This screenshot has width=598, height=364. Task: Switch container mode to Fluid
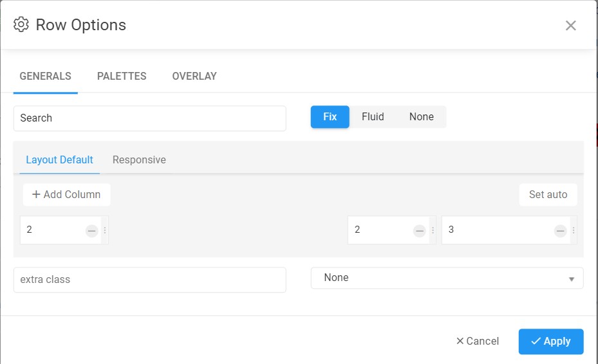[x=373, y=117]
